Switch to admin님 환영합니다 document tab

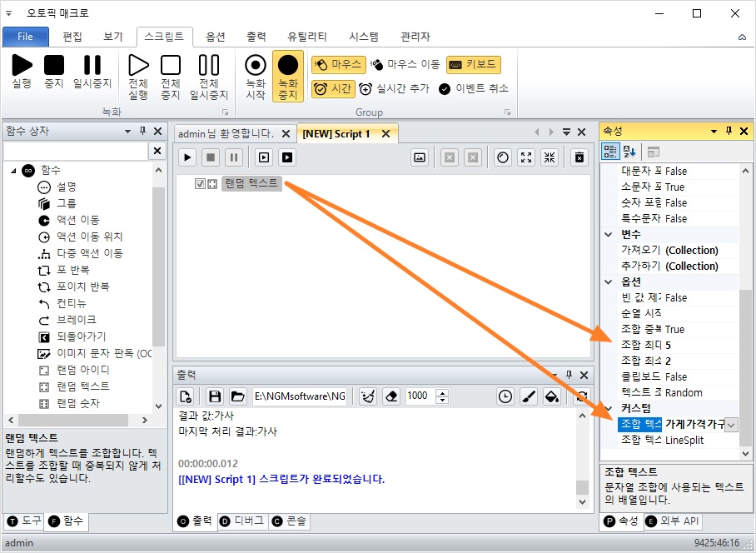tap(226, 133)
